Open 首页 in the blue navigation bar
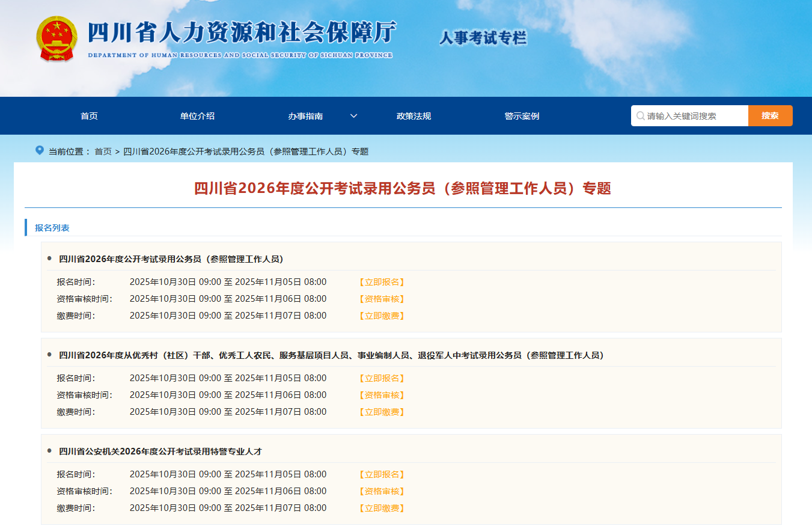The image size is (812, 529). click(89, 116)
